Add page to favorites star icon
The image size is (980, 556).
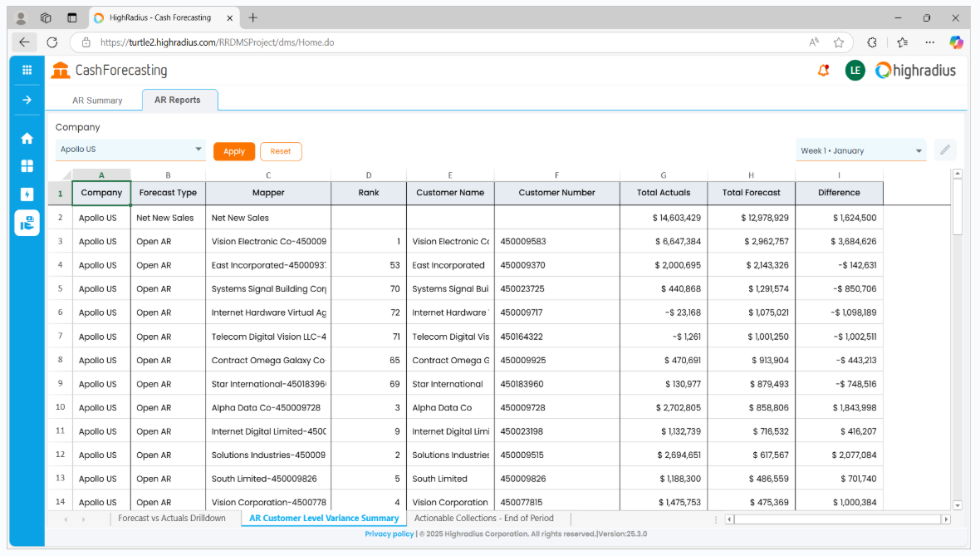839,42
